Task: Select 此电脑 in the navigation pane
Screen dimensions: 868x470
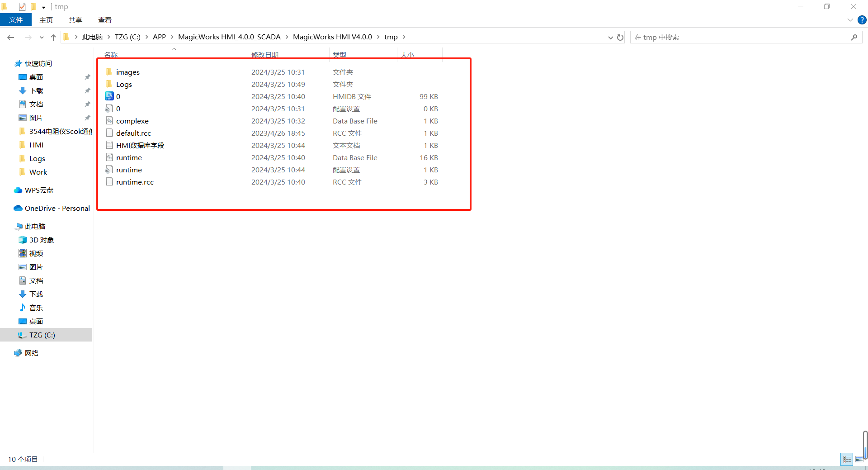Action: point(35,226)
